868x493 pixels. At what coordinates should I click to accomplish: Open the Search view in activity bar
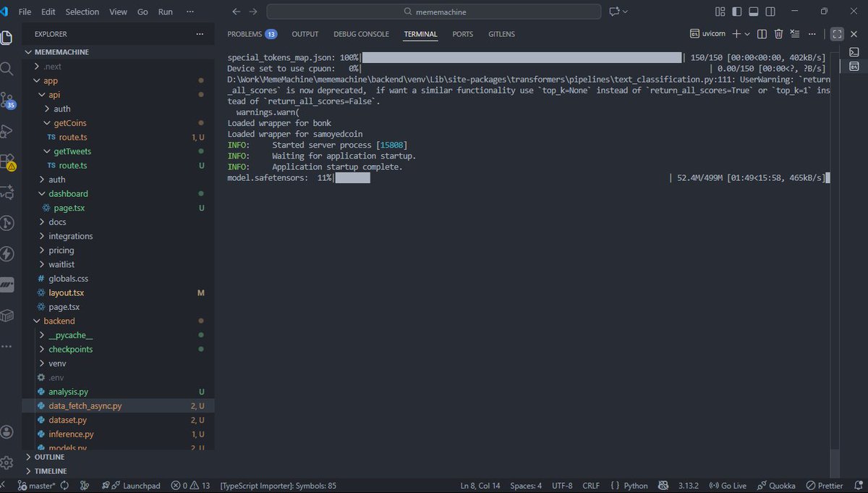[x=7, y=69]
